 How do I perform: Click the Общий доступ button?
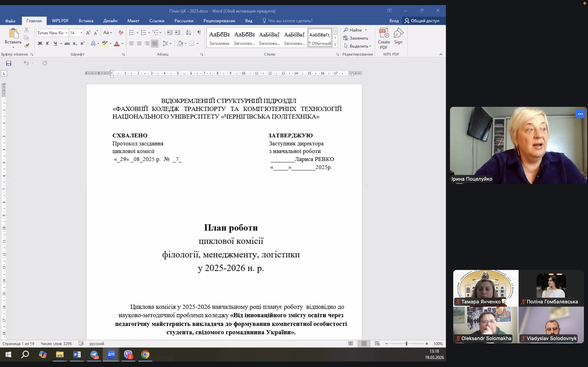point(422,21)
